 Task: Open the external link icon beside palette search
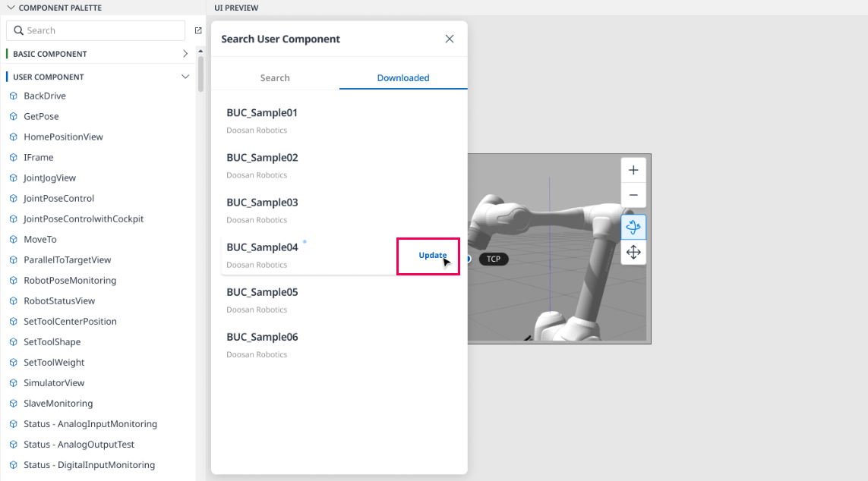198,30
